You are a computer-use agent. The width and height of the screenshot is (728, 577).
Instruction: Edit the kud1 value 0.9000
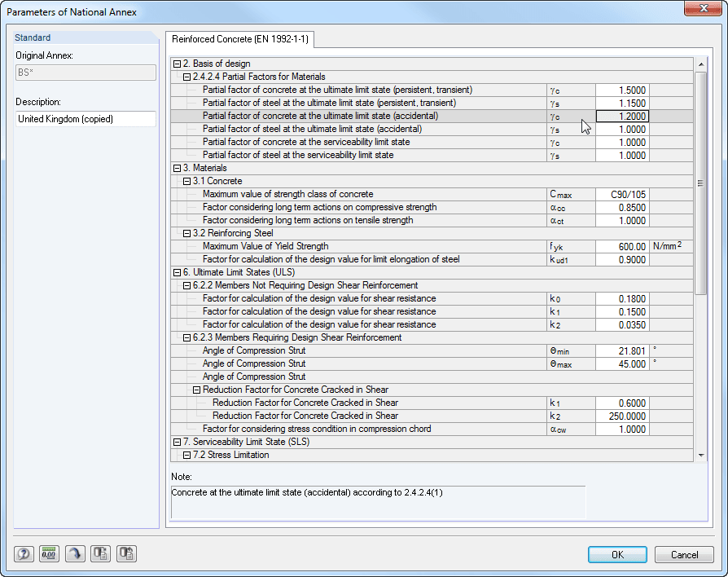click(x=622, y=259)
